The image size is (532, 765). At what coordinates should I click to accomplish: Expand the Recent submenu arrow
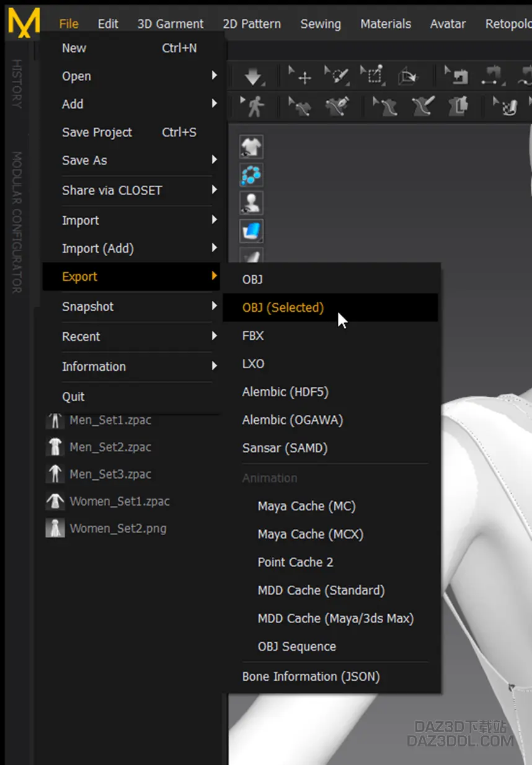click(x=215, y=336)
